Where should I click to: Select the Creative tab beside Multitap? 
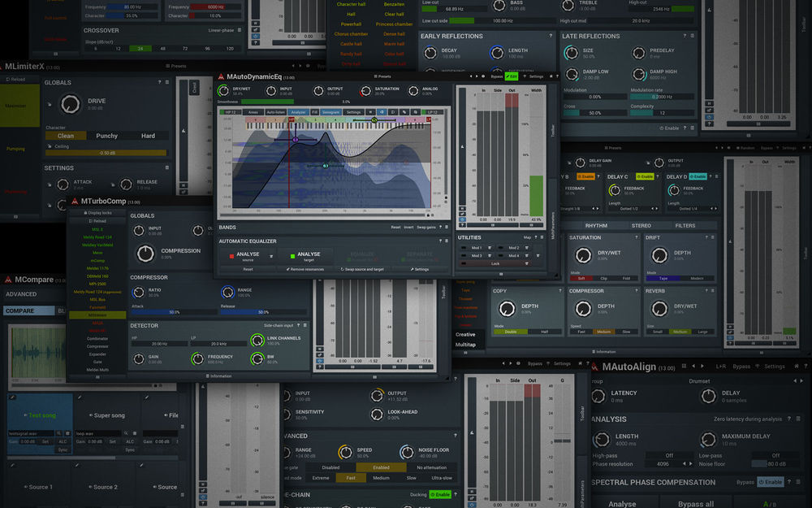pyautogui.click(x=465, y=334)
